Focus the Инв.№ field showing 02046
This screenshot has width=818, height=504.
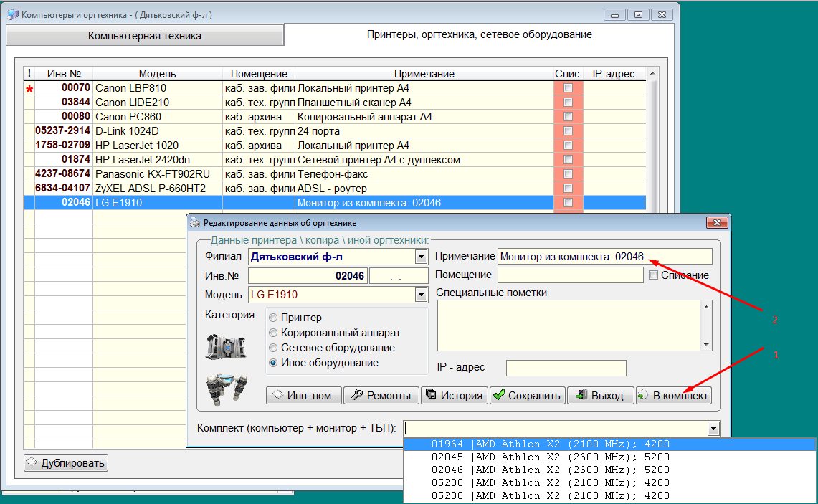(308, 275)
